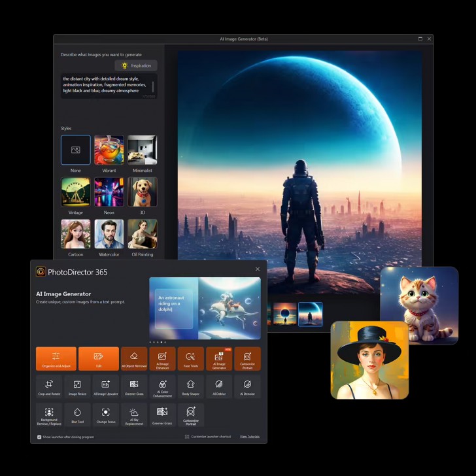Screen dimensions: 476x476
Task: Close the PhotoDirector 365 launcher
Action: [258, 269]
